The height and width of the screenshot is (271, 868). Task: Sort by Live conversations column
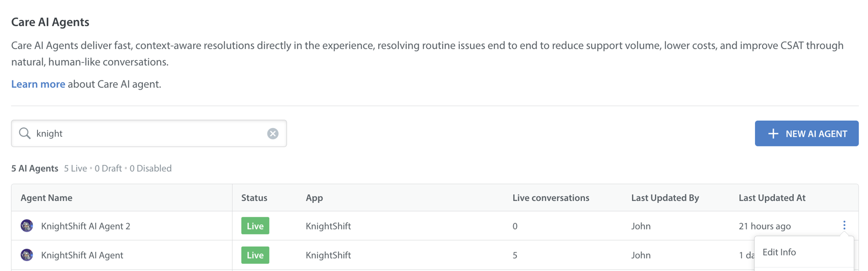551,198
